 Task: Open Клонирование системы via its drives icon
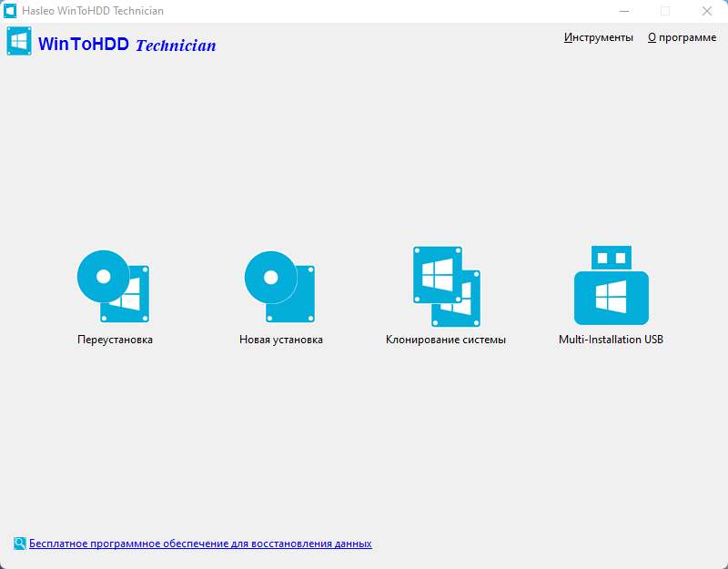point(447,286)
